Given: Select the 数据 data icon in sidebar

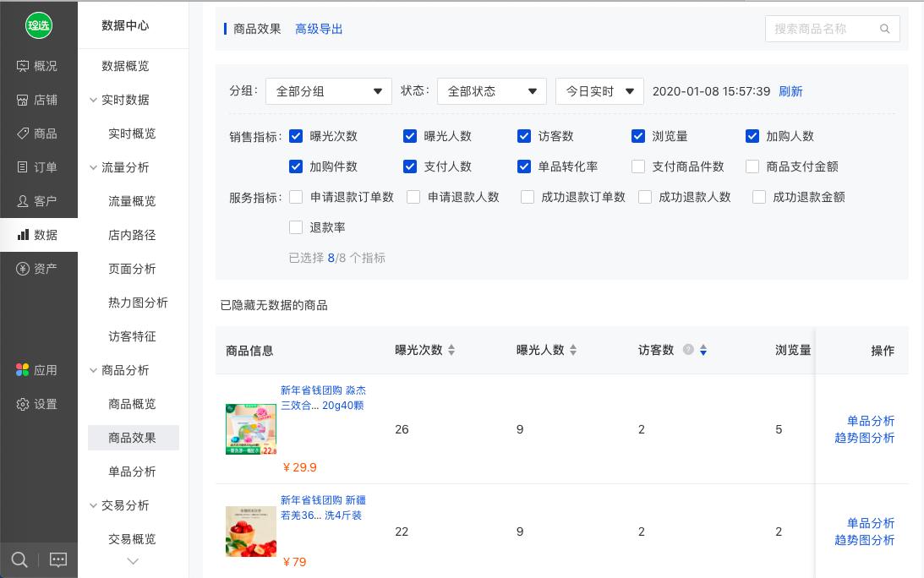Looking at the screenshot, I should 38,235.
